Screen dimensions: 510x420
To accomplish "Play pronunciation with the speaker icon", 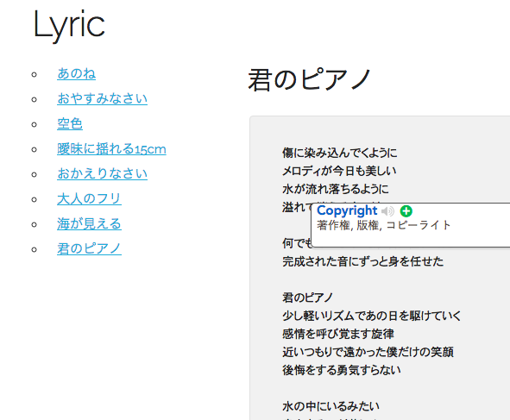I will point(387,211).
